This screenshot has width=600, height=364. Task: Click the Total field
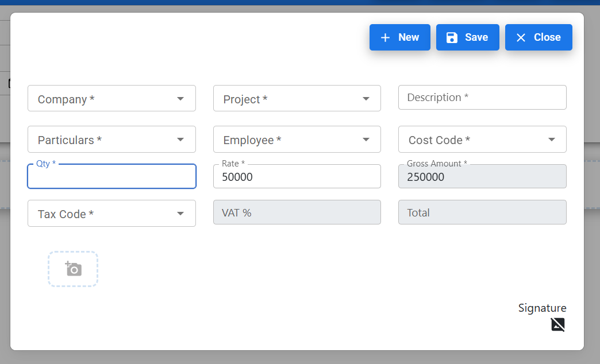pyautogui.click(x=482, y=212)
